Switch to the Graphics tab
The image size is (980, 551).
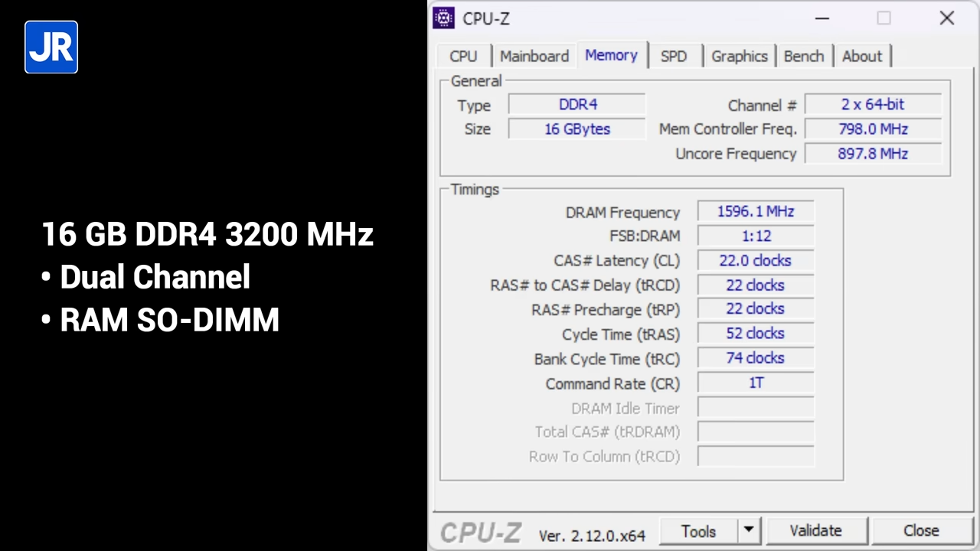pos(740,56)
